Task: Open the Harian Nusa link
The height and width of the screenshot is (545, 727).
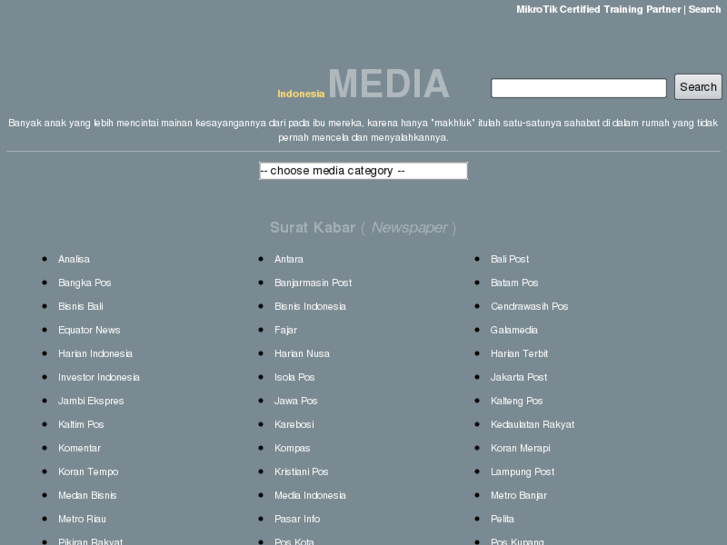Action: coord(302,354)
